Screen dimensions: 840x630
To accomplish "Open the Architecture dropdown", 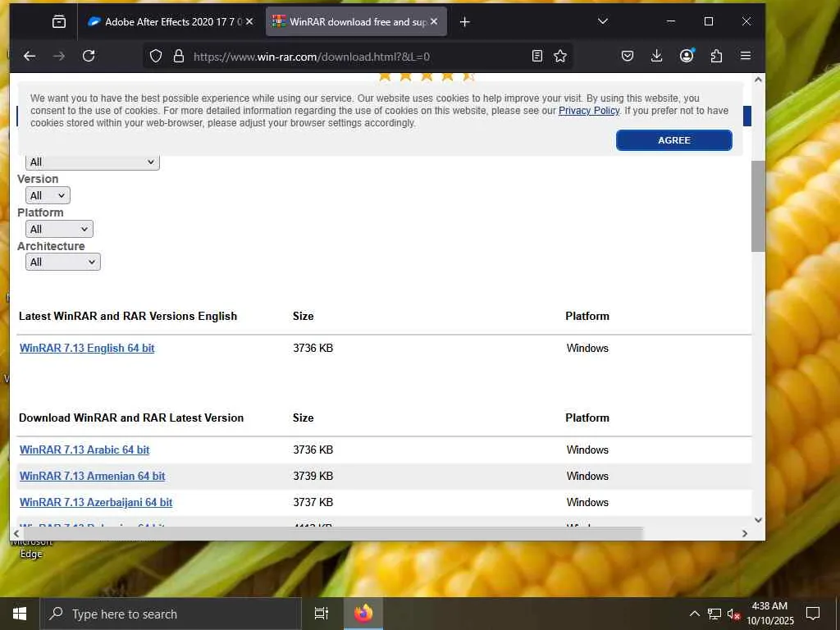I will point(62,262).
